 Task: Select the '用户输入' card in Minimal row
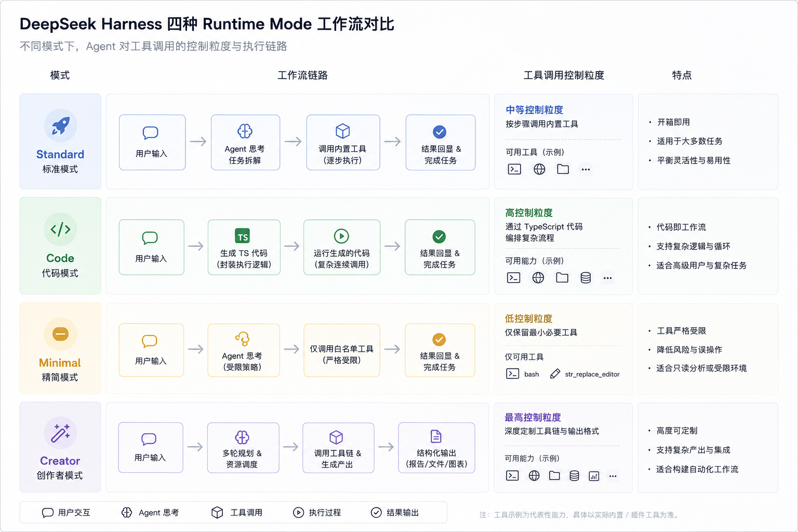(151, 350)
